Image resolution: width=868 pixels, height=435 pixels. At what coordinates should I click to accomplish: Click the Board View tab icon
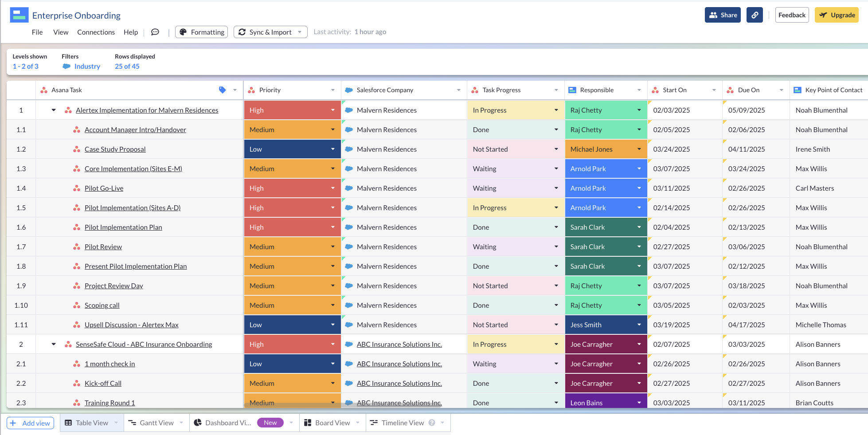pyautogui.click(x=308, y=423)
